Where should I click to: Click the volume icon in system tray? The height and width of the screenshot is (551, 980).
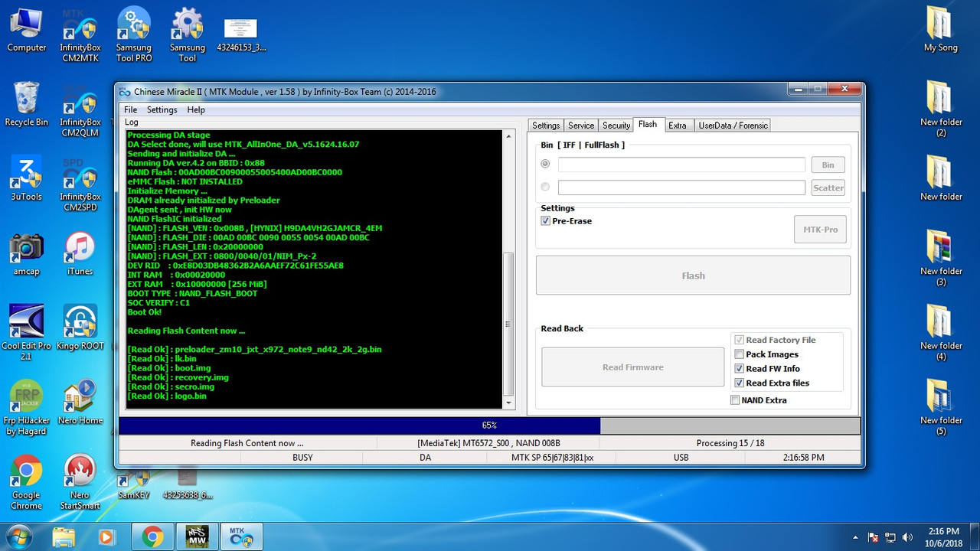coord(908,537)
